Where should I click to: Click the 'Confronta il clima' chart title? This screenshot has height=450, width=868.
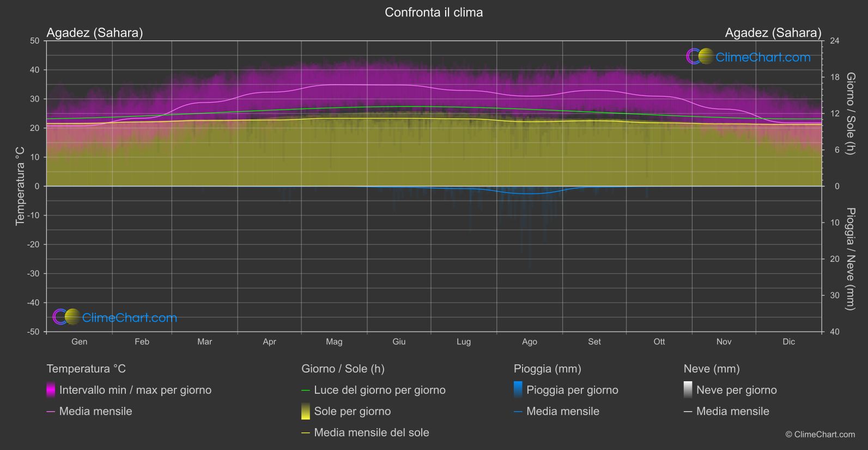(x=434, y=13)
